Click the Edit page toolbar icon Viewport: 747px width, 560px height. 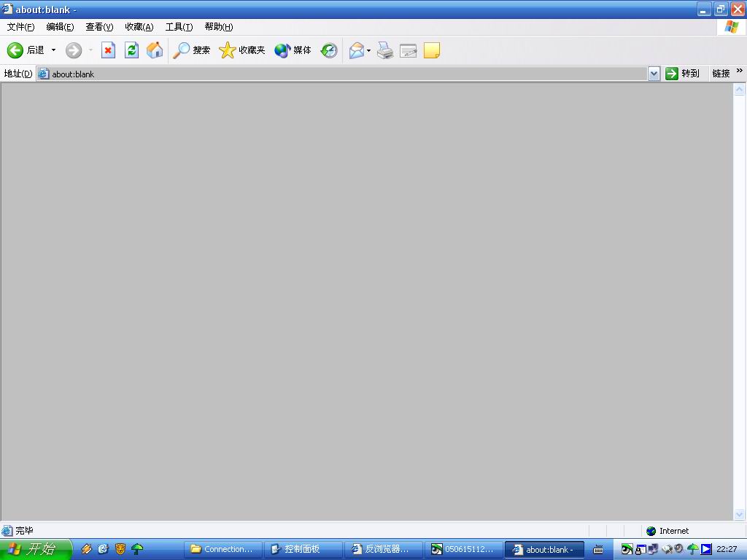pyautogui.click(x=409, y=50)
